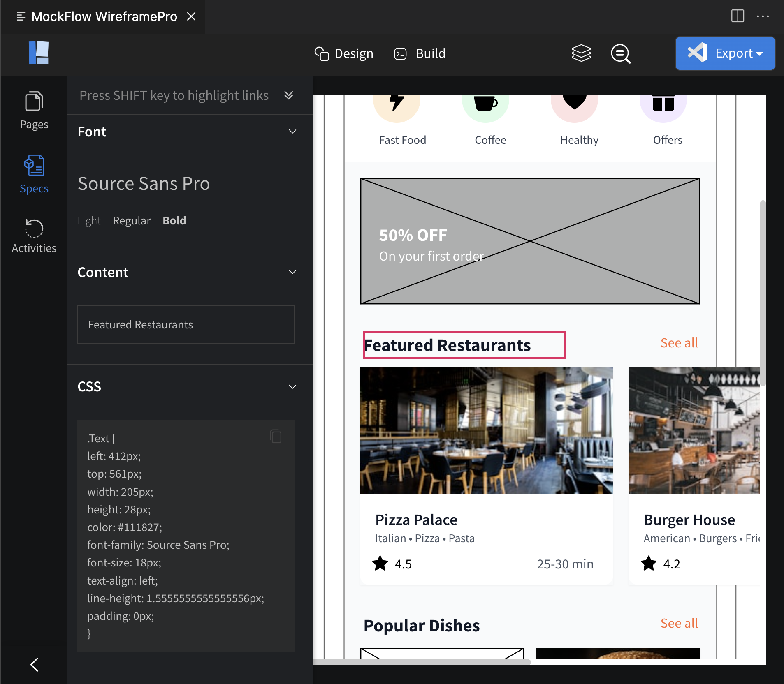Open the editor more actions menu
The height and width of the screenshot is (684, 784).
click(x=763, y=16)
